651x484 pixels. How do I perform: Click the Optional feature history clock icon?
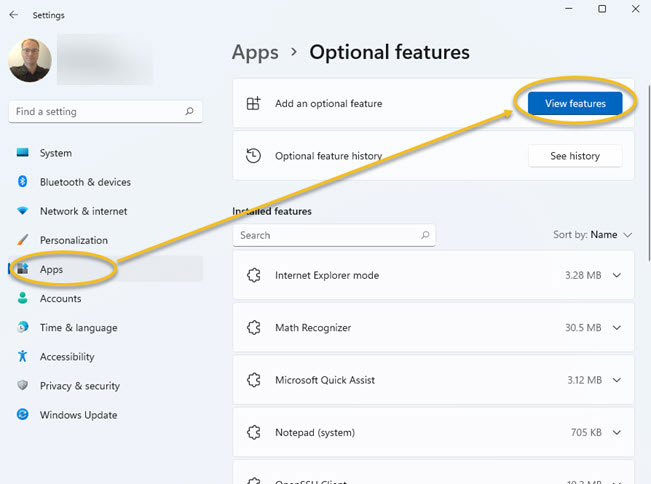tap(253, 156)
